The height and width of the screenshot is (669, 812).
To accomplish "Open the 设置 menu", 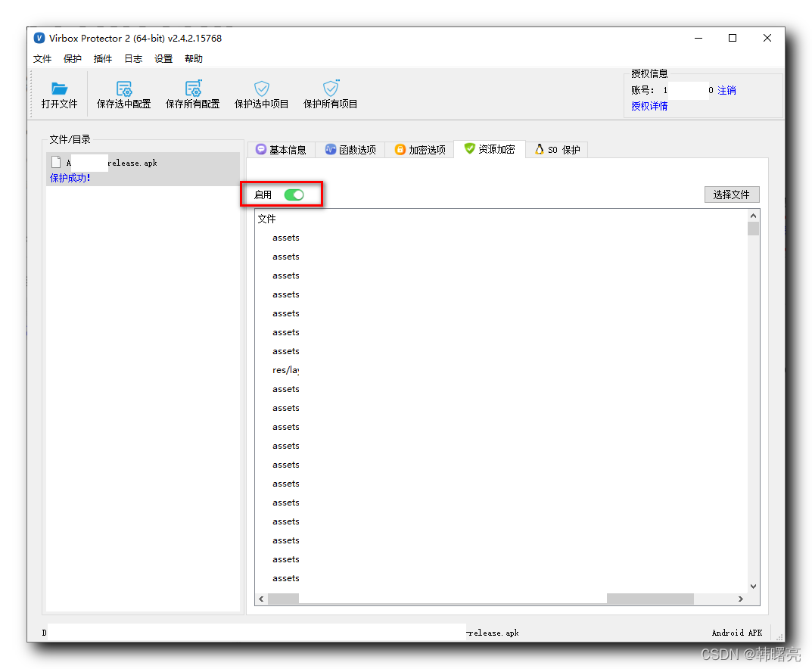I will [x=163, y=58].
